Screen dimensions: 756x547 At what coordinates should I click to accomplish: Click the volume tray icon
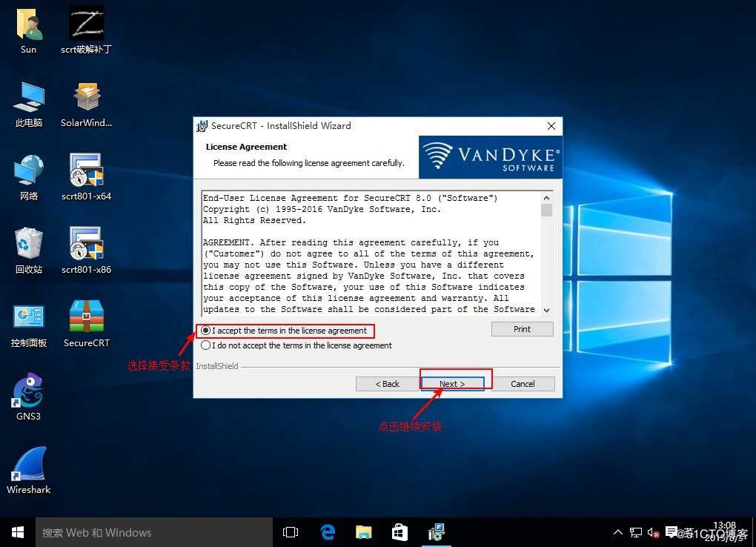point(653,532)
